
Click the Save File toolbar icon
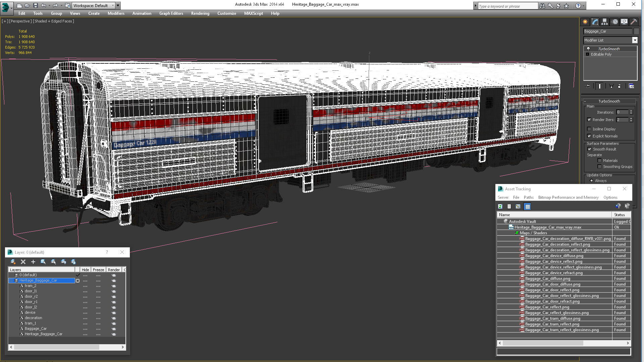pos(36,5)
